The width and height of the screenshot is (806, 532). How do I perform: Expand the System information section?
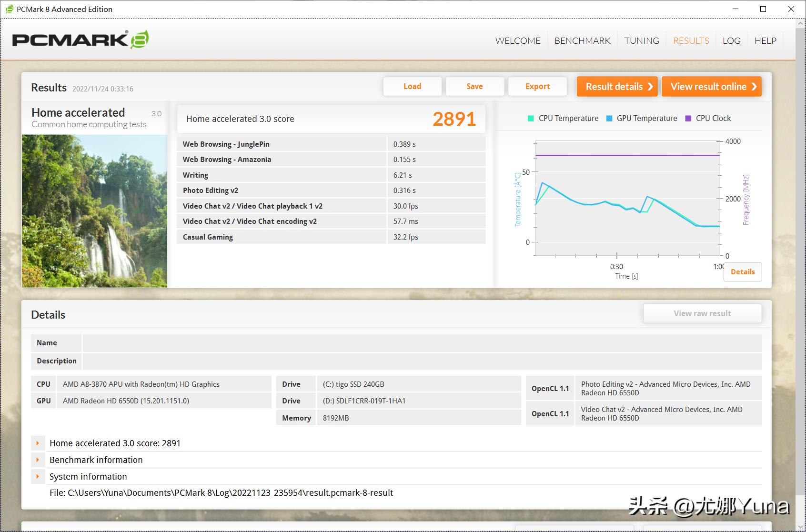click(38, 476)
